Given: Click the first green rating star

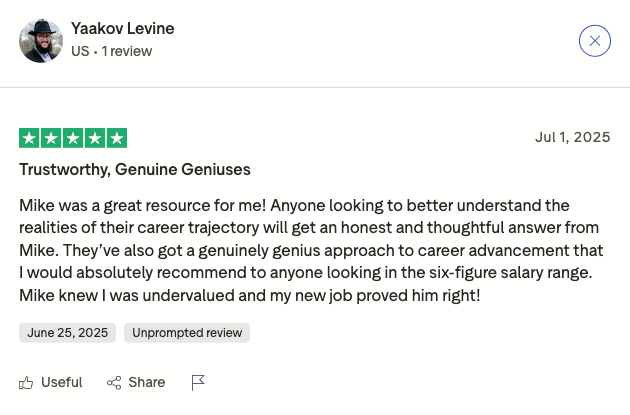Looking at the screenshot, I should click(29, 138).
